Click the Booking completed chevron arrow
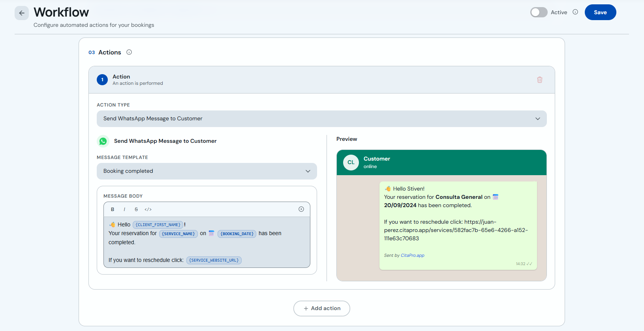The image size is (644, 331). [308, 171]
